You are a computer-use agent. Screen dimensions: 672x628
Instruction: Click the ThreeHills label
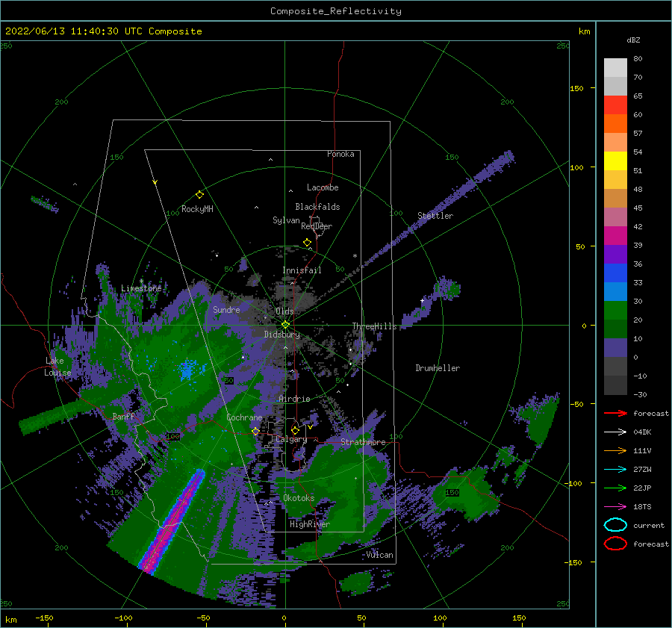pos(375,326)
